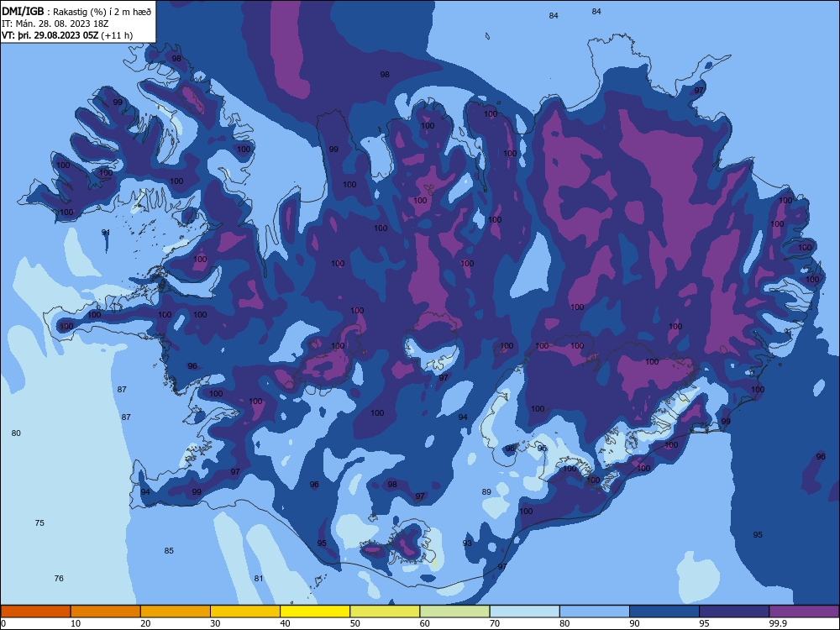Viewport: 840px width, 630px height.
Task: Click the '99.9' scale tick label
Action: 778,623
